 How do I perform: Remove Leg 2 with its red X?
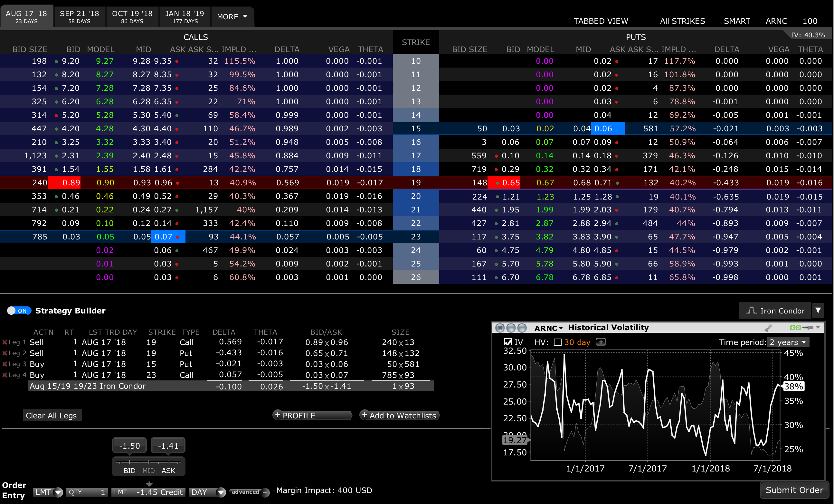click(5, 353)
